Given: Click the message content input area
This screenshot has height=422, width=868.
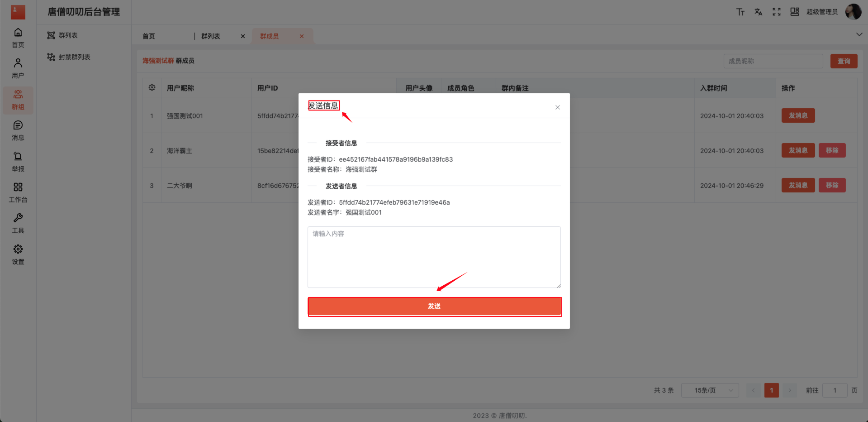Looking at the screenshot, I should 433,257.
